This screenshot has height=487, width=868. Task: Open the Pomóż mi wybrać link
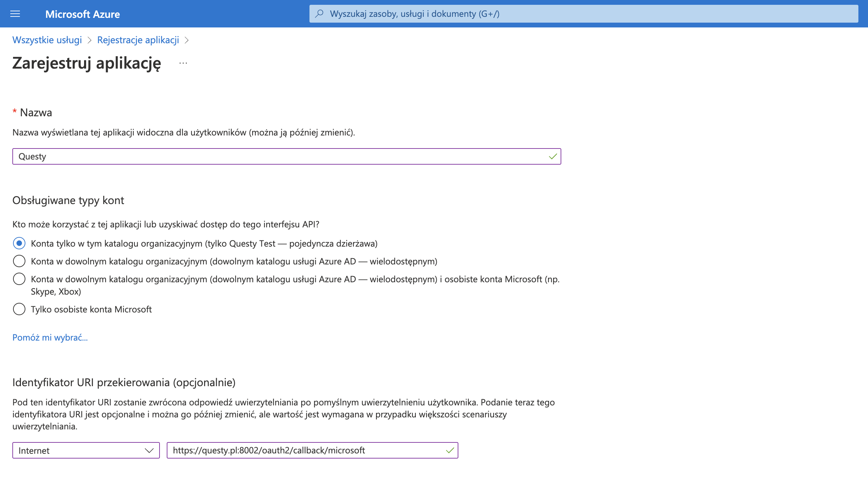pos(50,337)
